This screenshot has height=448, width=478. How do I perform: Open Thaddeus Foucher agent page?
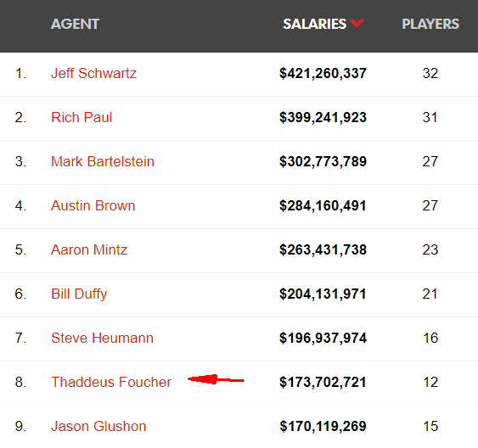111,382
